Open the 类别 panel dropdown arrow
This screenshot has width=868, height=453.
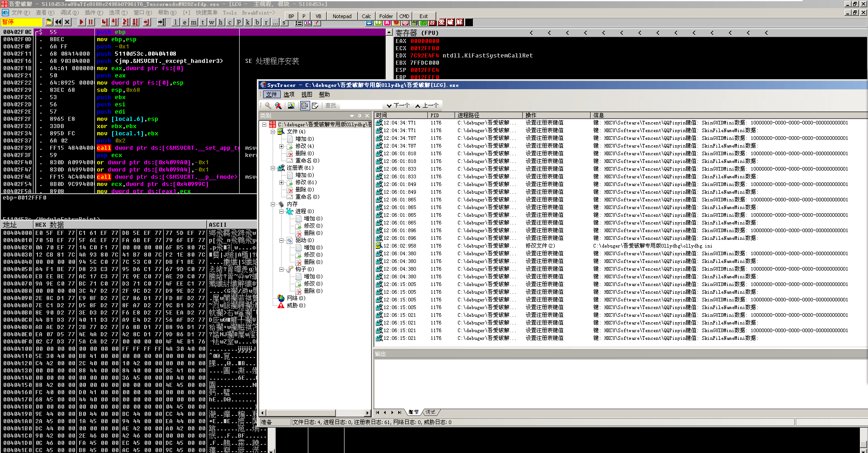point(352,115)
